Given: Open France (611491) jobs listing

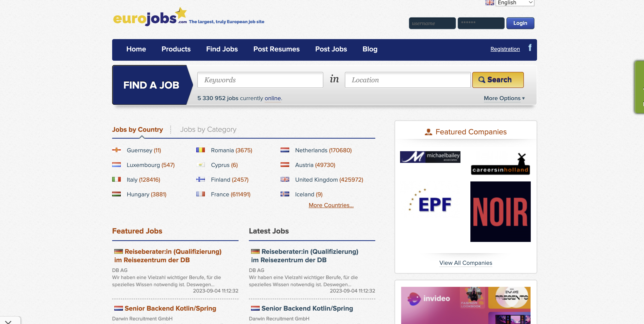Looking at the screenshot, I should (231, 194).
